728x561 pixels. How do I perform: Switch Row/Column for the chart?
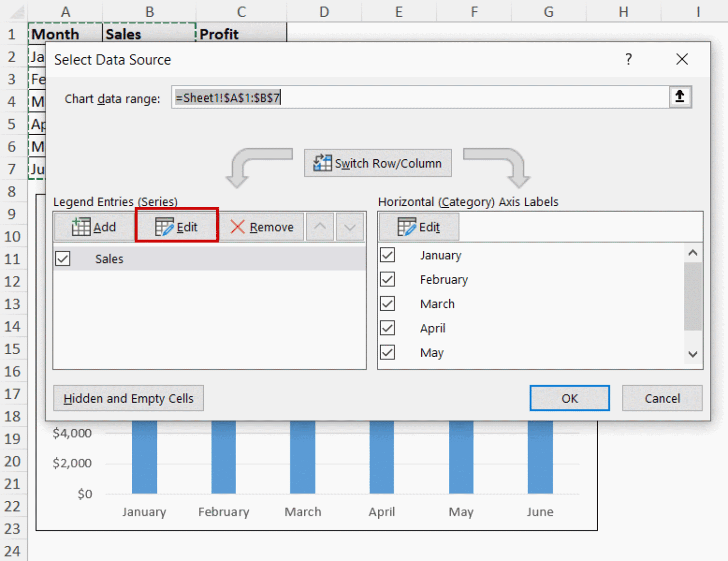378,163
